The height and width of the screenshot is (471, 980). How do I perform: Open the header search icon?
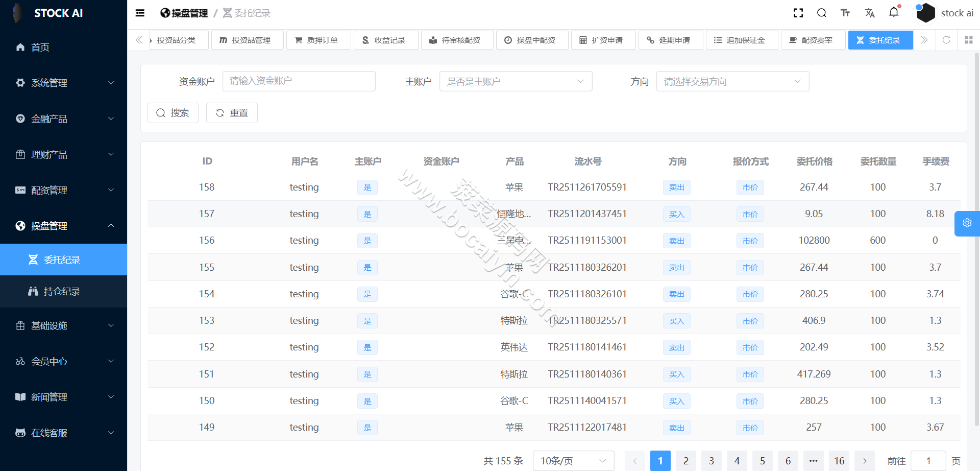point(822,13)
